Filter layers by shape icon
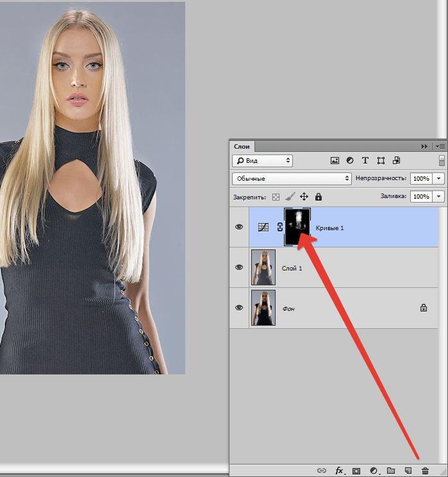 (381, 161)
